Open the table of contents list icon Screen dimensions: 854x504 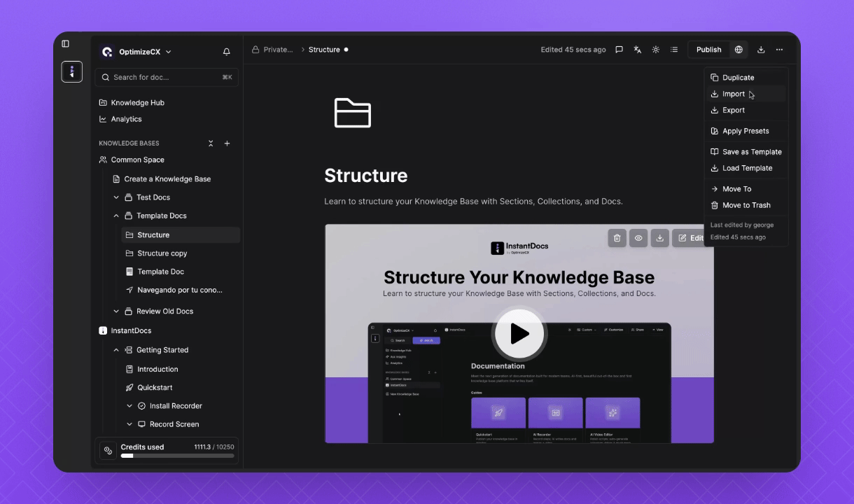coord(674,50)
